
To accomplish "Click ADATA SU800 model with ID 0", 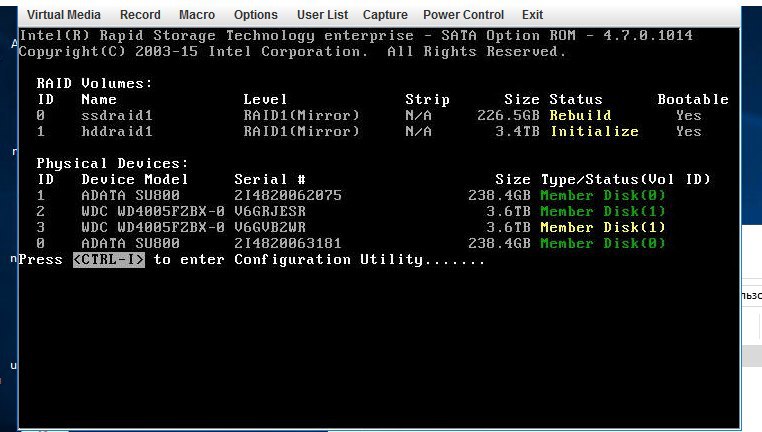I will tap(130, 243).
